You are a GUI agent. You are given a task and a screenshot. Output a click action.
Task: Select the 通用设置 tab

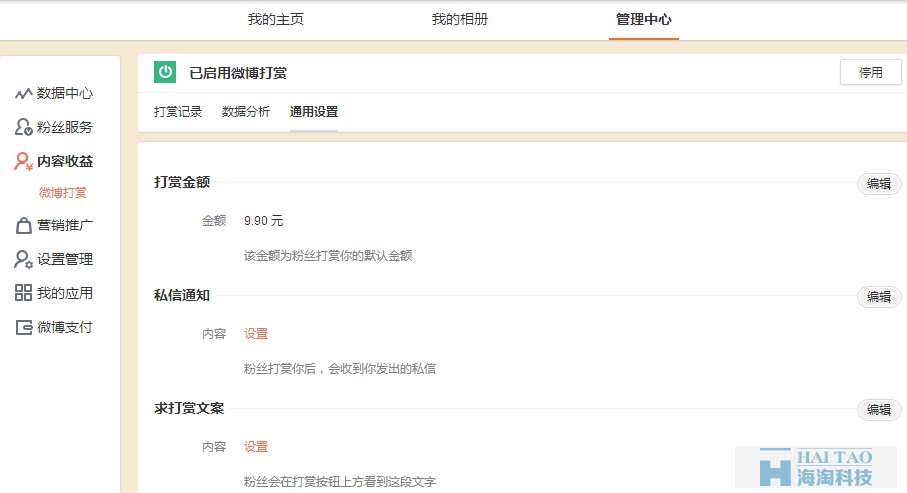click(x=314, y=112)
